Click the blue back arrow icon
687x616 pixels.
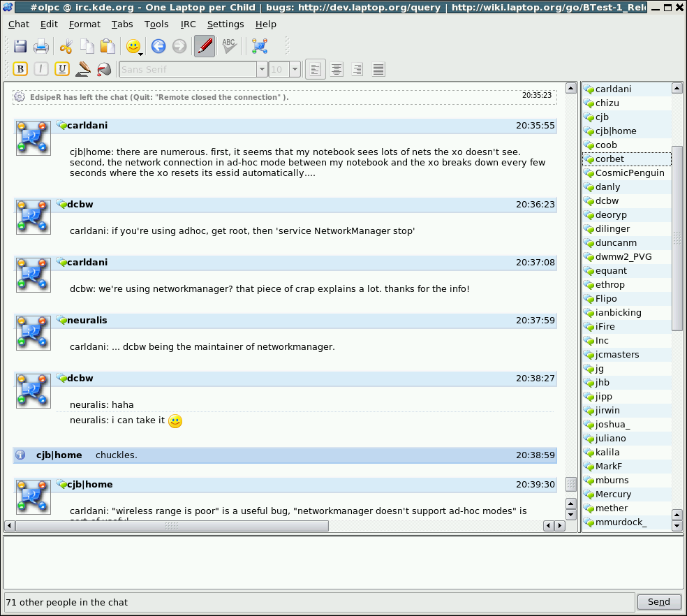[x=158, y=47]
